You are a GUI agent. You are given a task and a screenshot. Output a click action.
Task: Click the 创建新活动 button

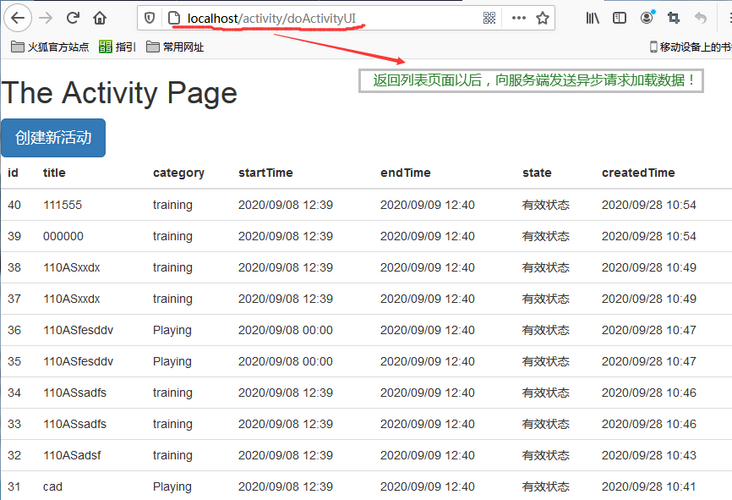pos(53,138)
